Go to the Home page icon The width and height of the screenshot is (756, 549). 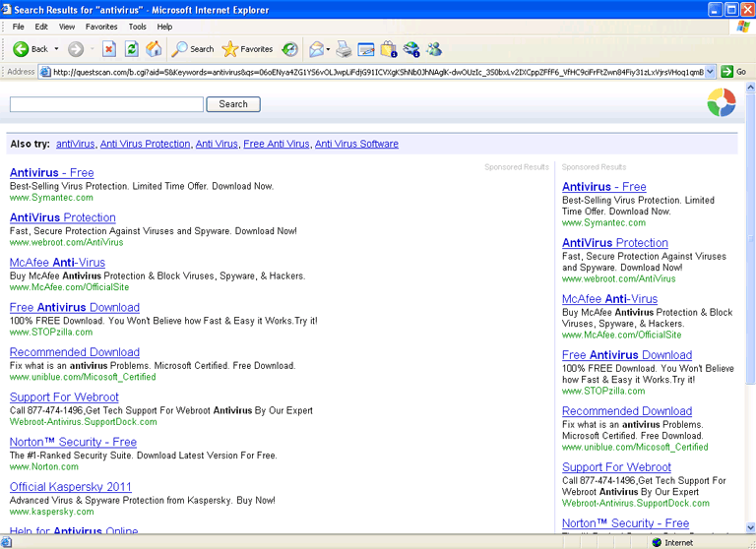click(x=155, y=48)
